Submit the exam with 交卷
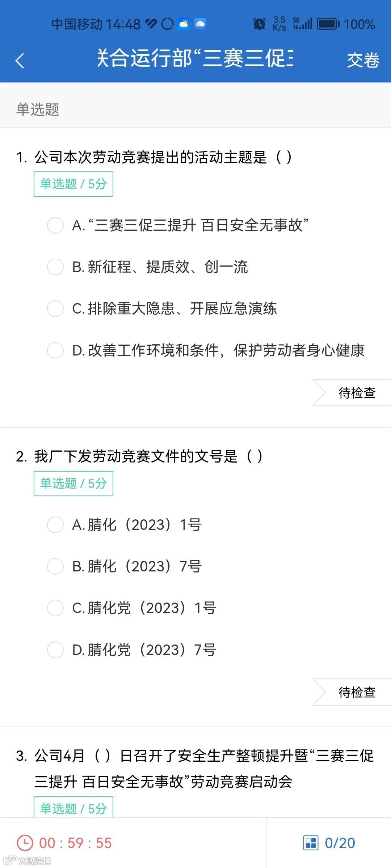Viewport: 391px width, 868px height. click(x=363, y=60)
